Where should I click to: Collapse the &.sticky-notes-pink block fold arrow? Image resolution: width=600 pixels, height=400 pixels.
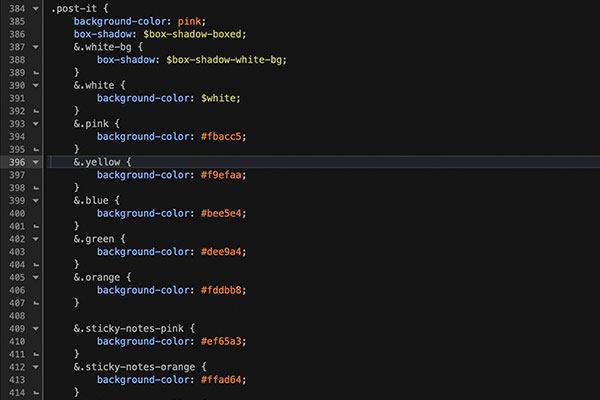click(x=37, y=328)
